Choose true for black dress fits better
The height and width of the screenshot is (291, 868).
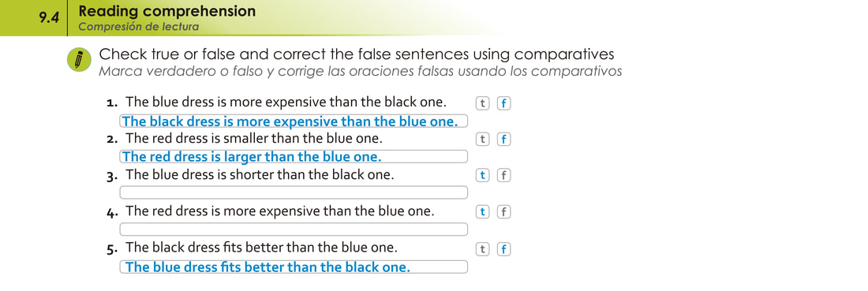(x=483, y=249)
